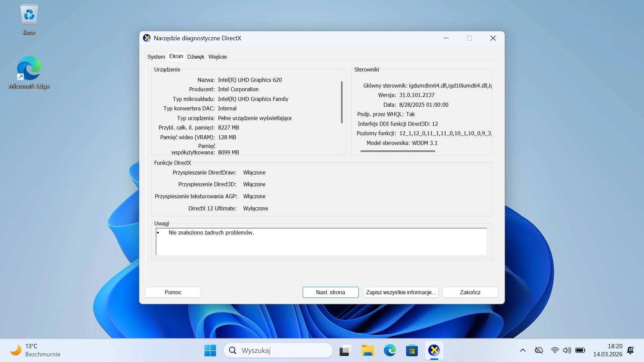Check the battery status icon
644x362 pixels.
click(580, 350)
